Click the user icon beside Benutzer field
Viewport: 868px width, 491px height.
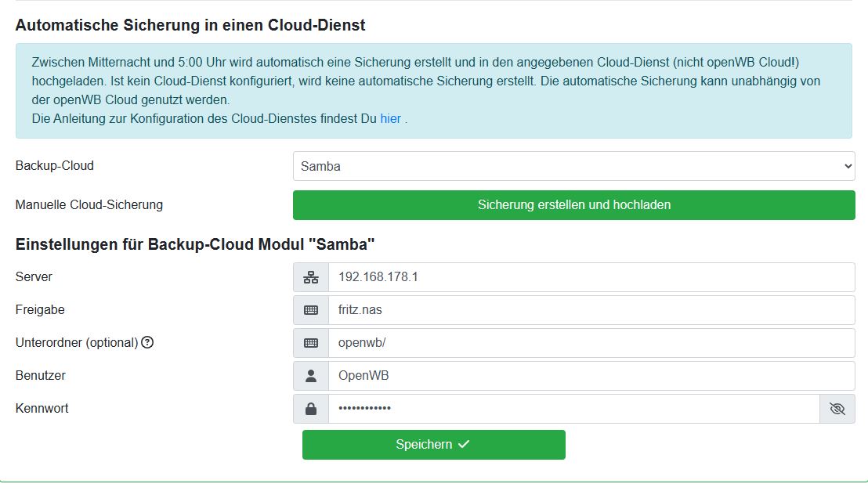311,376
